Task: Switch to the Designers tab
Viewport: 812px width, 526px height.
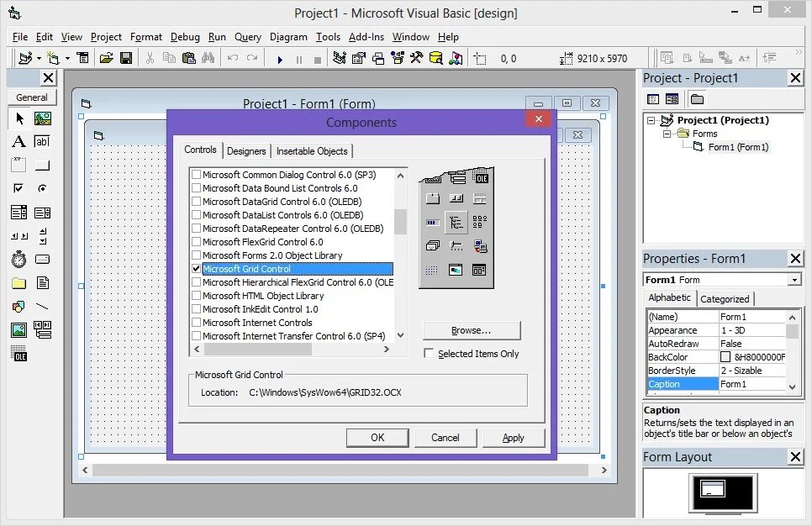Action: point(246,151)
